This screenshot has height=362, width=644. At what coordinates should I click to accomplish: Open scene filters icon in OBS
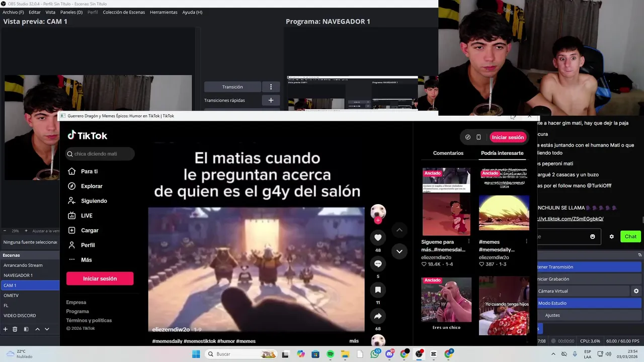tap(26, 329)
